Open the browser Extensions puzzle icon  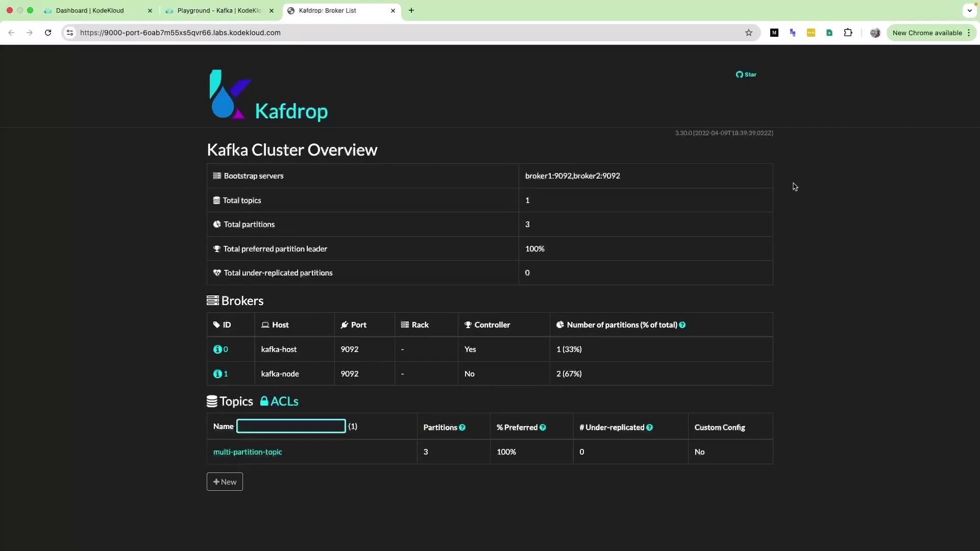pos(848,33)
